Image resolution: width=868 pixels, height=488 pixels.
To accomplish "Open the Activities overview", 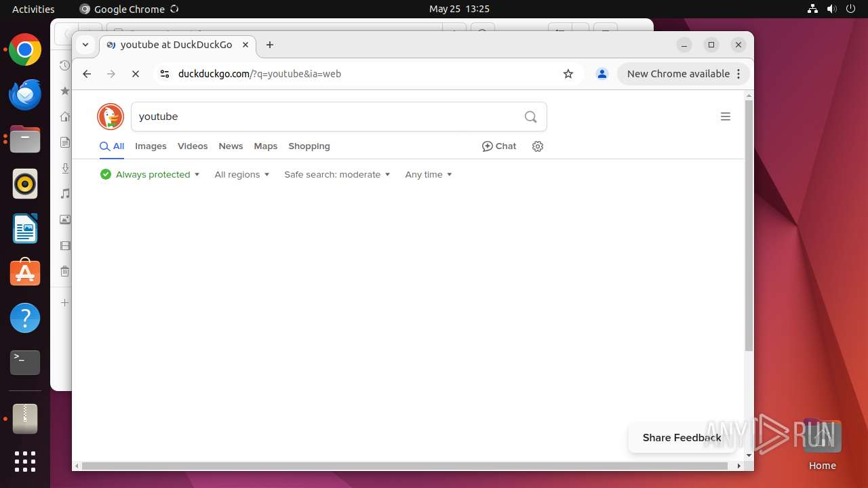I will click(x=33, y=9).
